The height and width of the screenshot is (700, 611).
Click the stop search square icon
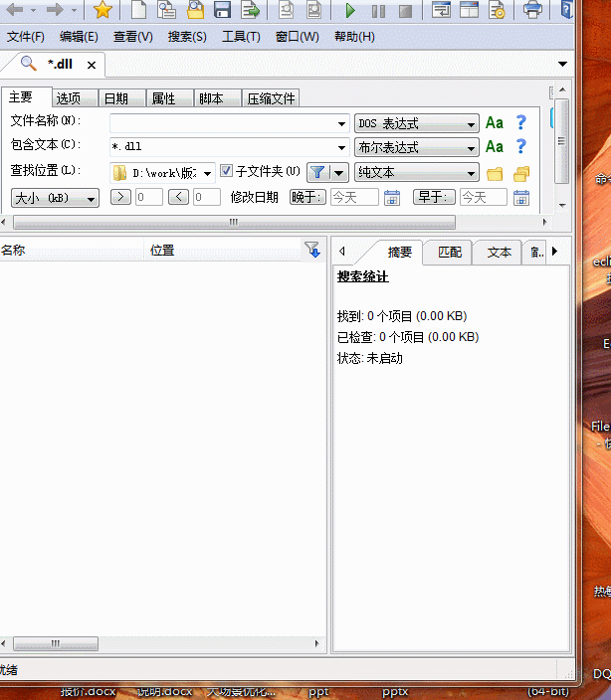click(405, 11)
